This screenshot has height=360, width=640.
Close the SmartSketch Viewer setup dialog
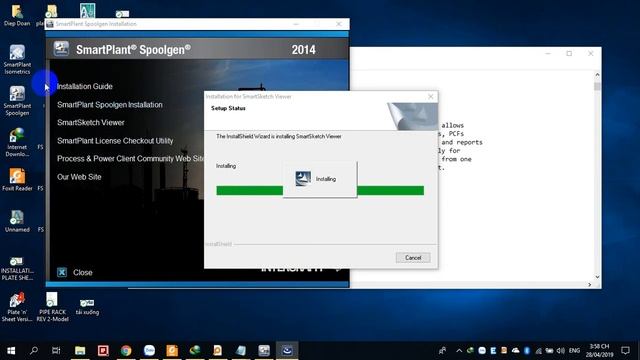[x=431, y=96]
